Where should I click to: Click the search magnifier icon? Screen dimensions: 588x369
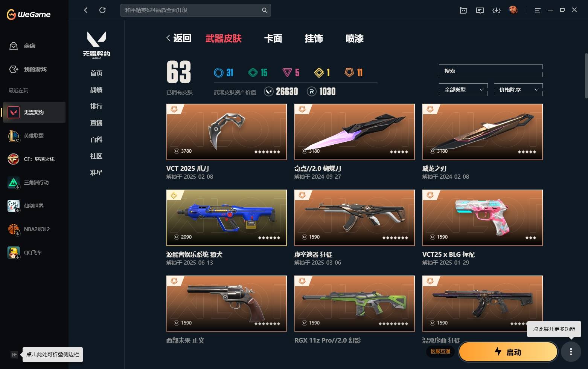pos(264,10)
